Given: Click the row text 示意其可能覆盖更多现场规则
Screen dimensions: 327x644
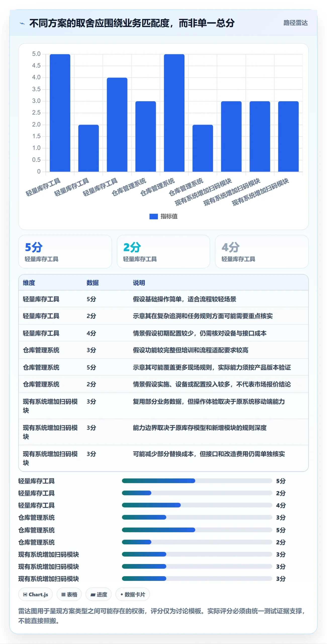Looking at the screenshot, I should coord(172,368).
